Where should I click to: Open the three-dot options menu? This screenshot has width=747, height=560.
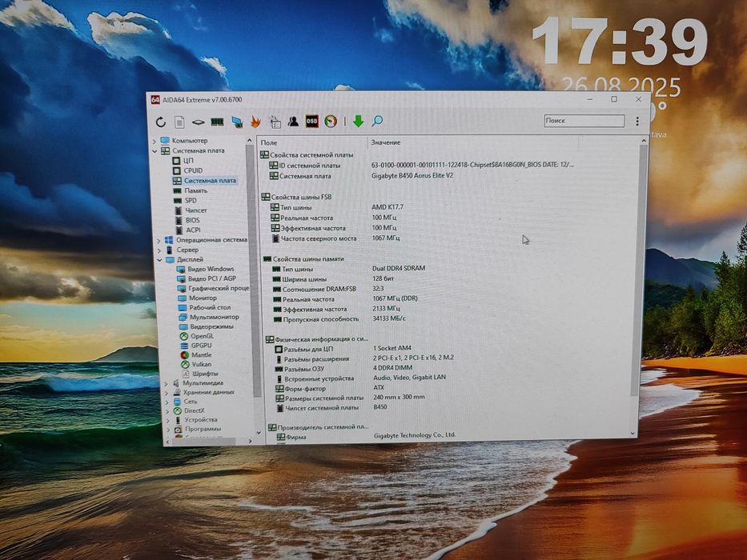[x=637, y=121]
